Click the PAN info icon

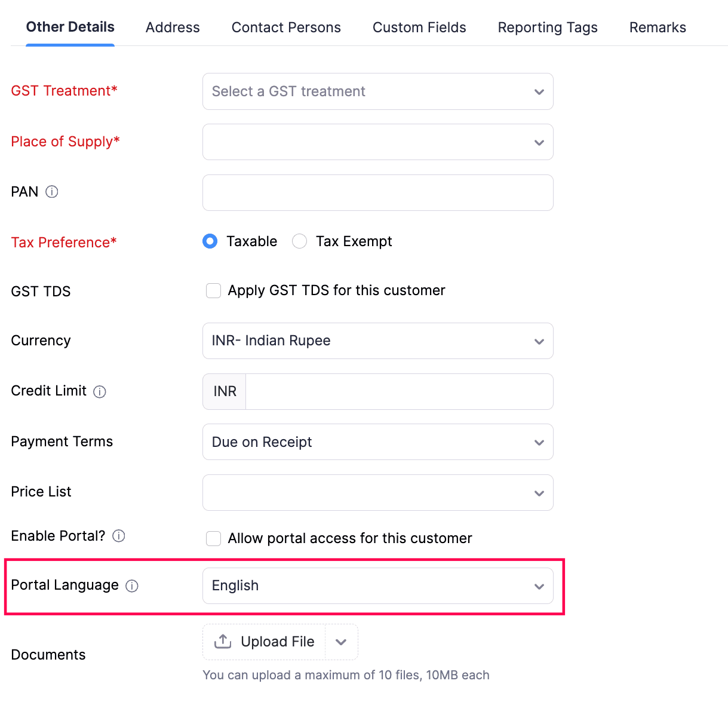(53, 192)
